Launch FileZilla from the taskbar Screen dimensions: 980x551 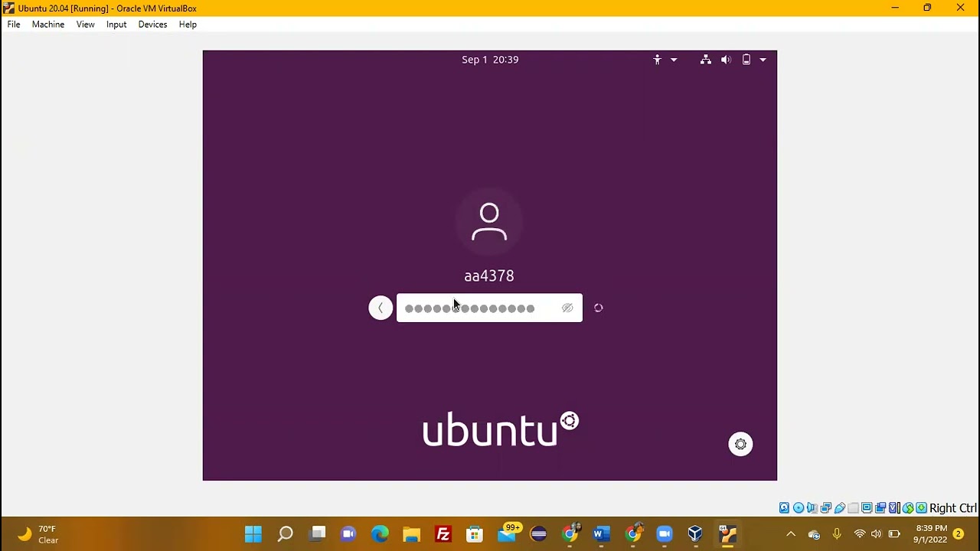443,533
